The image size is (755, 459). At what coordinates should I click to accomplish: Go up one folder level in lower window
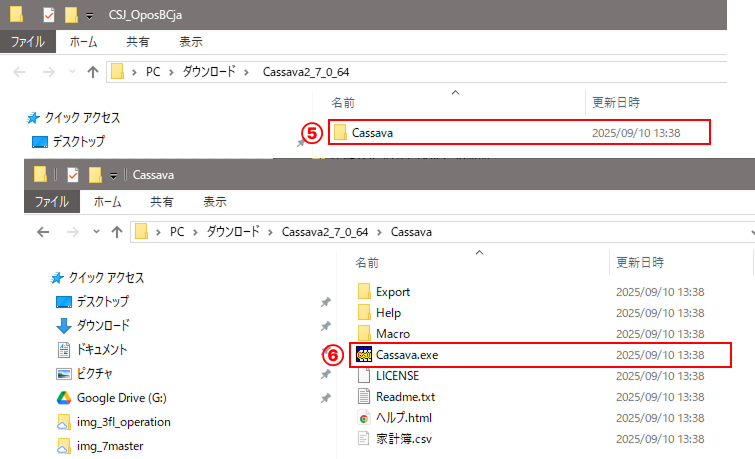117,232
